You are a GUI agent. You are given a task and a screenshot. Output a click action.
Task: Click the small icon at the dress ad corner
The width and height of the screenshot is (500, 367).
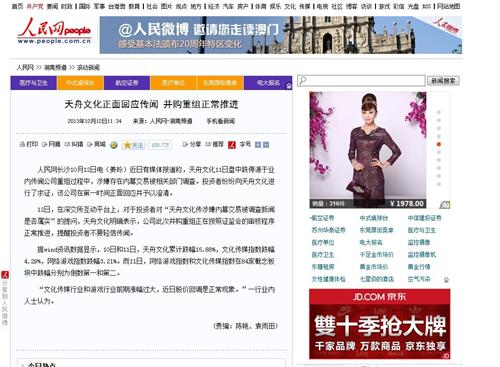(x=445, y=205)
